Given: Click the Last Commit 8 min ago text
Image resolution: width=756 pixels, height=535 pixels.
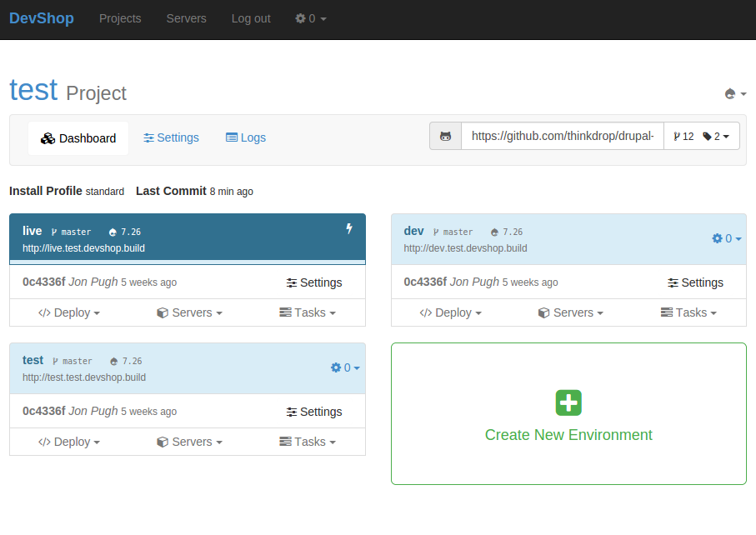Looking at the screenshot, I should point(194,192).
